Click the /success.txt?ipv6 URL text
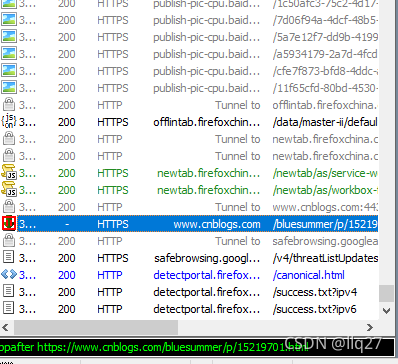Viewport: 398px width, 364px height. (x=314, y=309)
